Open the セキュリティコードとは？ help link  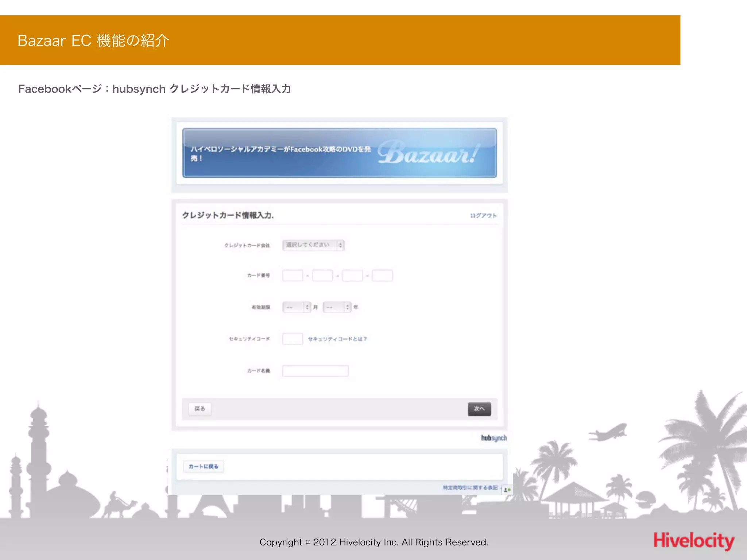[x=337, y=339]
